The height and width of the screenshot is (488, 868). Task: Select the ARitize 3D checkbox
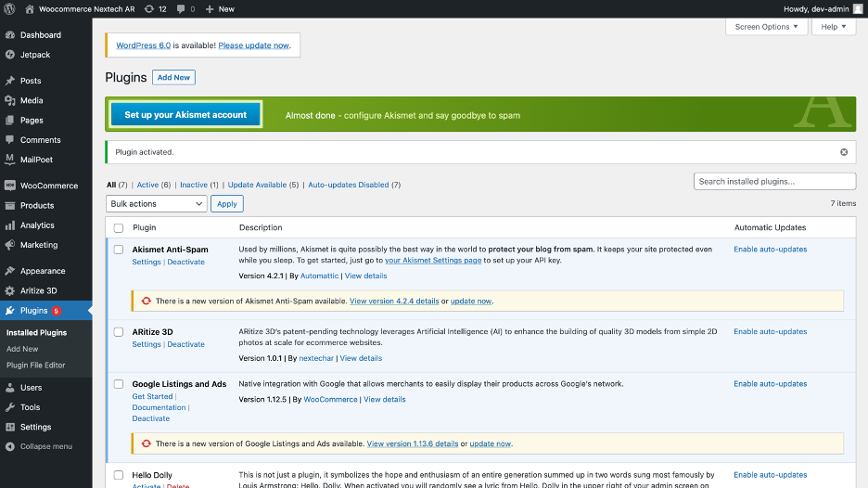[x=119, y=332]
